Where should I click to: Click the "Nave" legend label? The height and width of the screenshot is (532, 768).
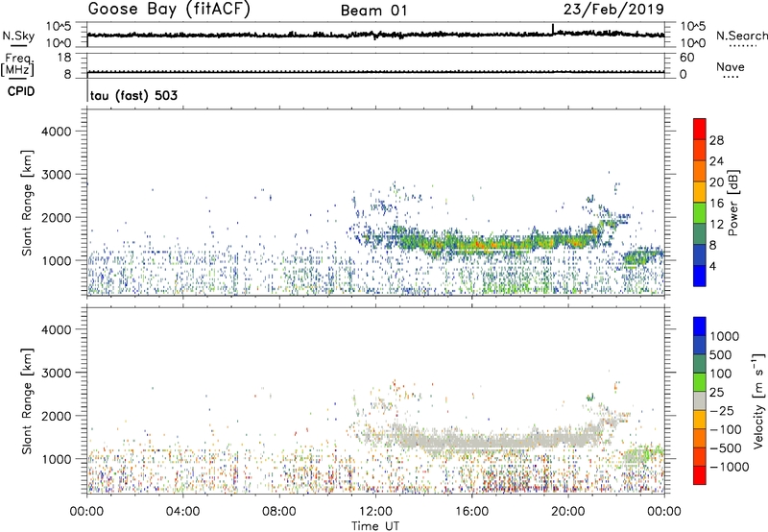tap(731, 66)
